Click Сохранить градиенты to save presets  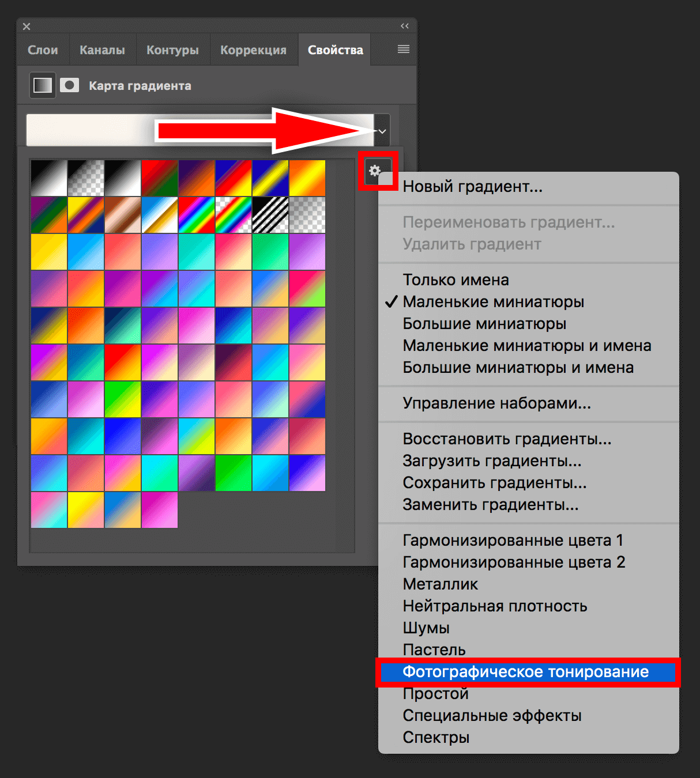(x=494, y=483)
